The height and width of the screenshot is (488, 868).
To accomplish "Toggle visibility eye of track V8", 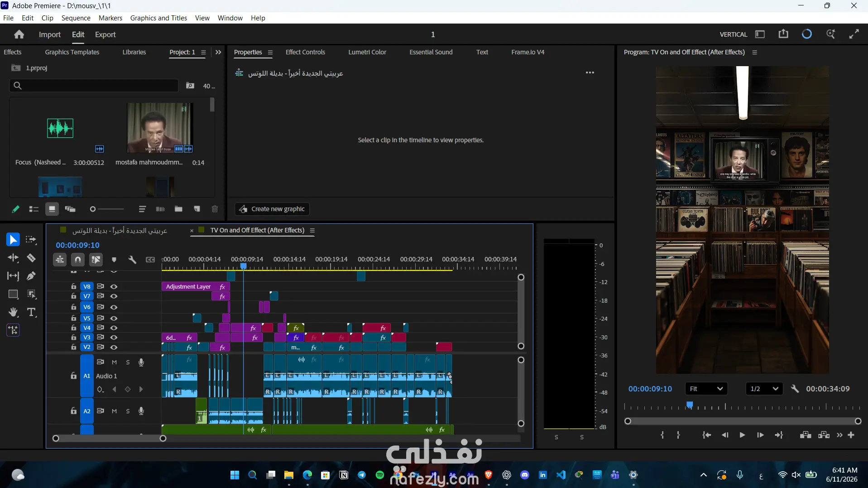I will 114,286.
